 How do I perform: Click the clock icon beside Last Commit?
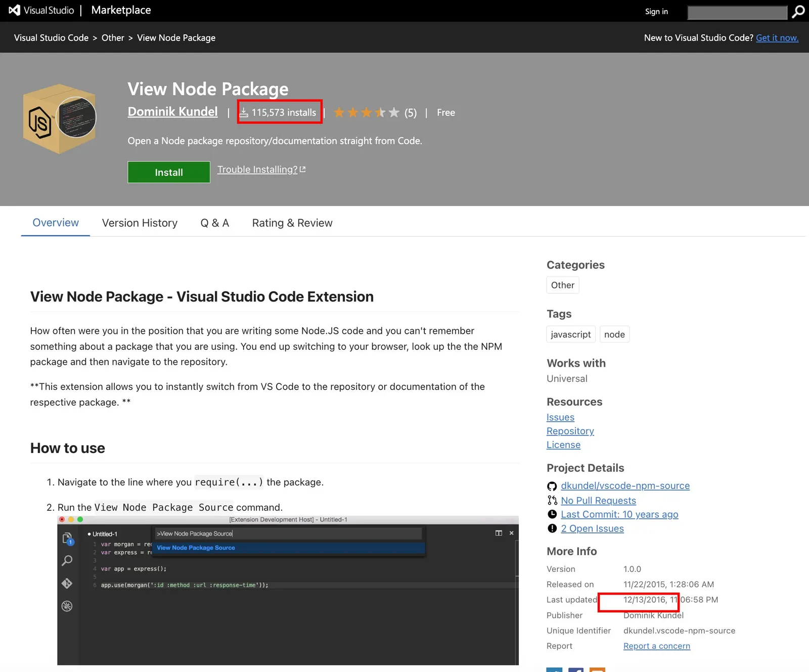tap(552, 514)
